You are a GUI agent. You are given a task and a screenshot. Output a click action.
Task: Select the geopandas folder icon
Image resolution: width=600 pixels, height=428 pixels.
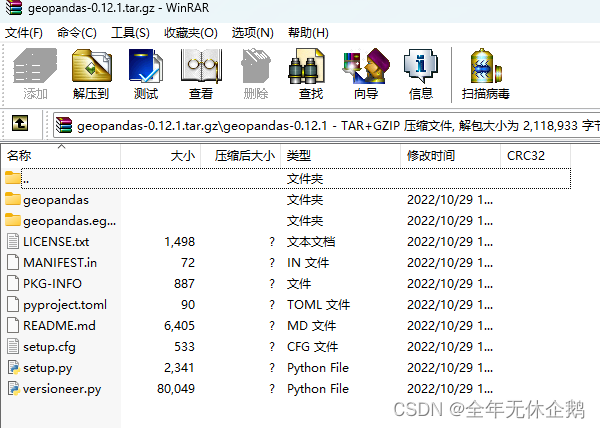click(x=13, y=199)
